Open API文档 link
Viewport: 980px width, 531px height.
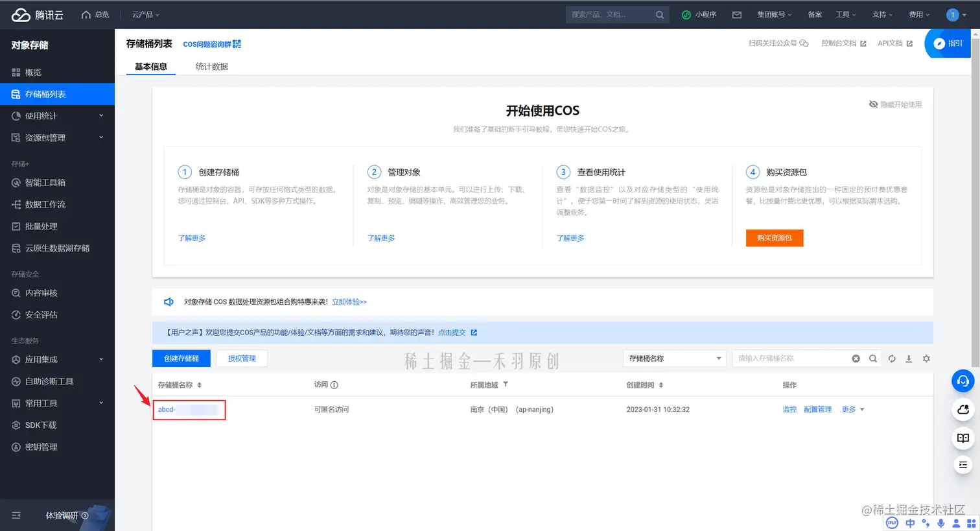(895, 43)
